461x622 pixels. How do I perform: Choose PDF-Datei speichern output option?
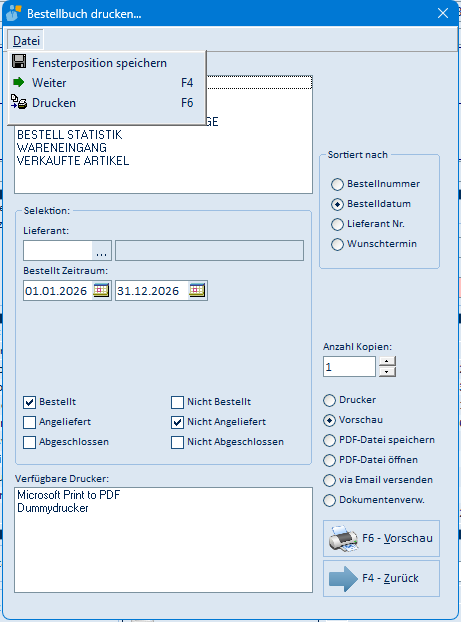tap(329, 440)
